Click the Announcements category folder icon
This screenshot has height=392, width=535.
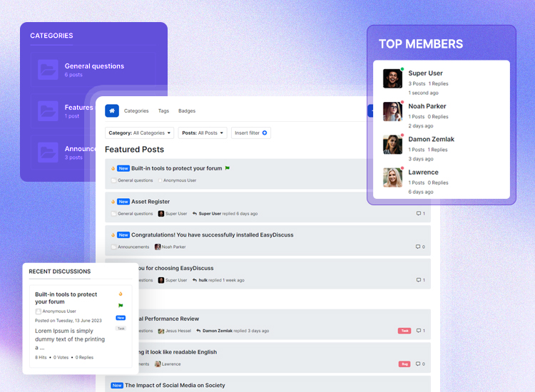coord(48,153)
